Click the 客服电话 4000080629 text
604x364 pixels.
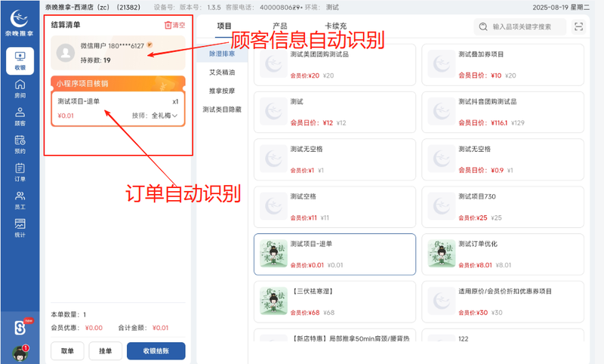click(263, 8)
